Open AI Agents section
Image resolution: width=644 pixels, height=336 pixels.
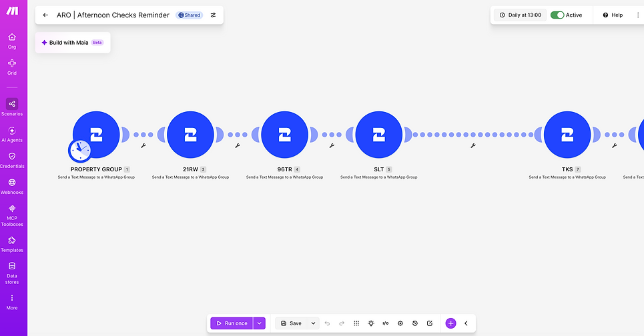(12, 135)
